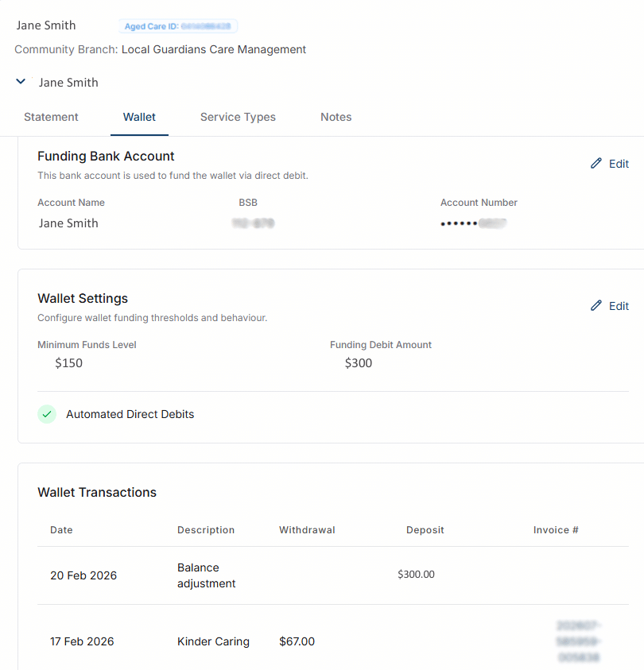Switch to the Statement tab

[x=51, y=117]
